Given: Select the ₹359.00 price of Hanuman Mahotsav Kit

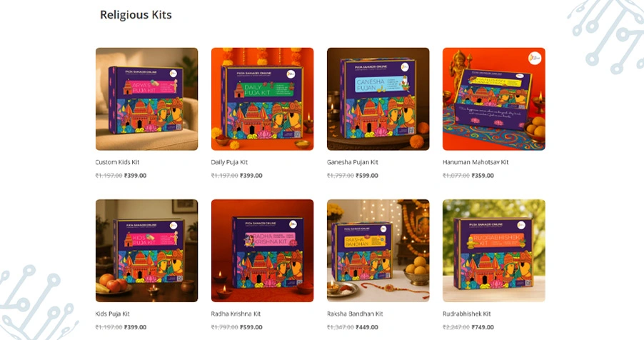Looking at the screenshot, I should [x=483, y=176].
